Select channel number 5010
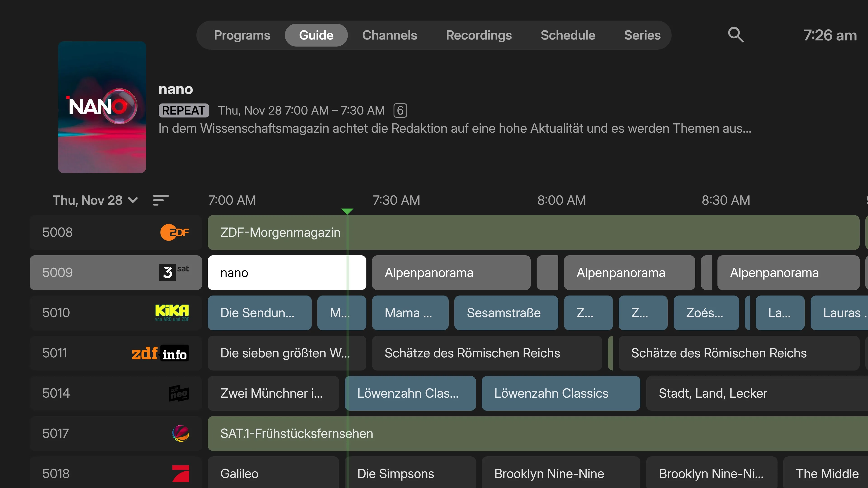 pyautogui.click(x=56, y=312)
